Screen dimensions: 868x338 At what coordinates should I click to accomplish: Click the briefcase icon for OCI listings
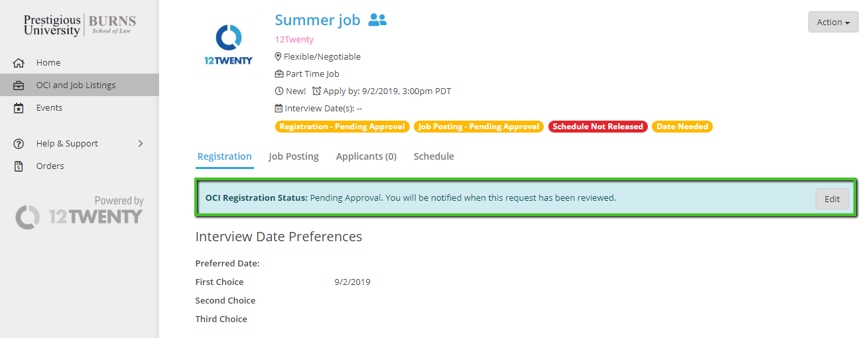point(19,85)
